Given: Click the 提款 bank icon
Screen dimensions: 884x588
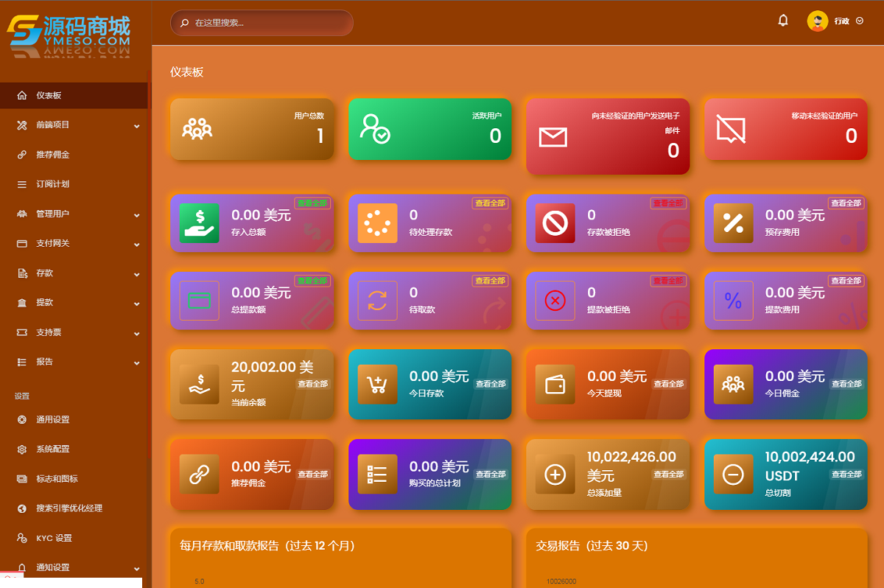Looking at the screenshot, I should 21,303.
